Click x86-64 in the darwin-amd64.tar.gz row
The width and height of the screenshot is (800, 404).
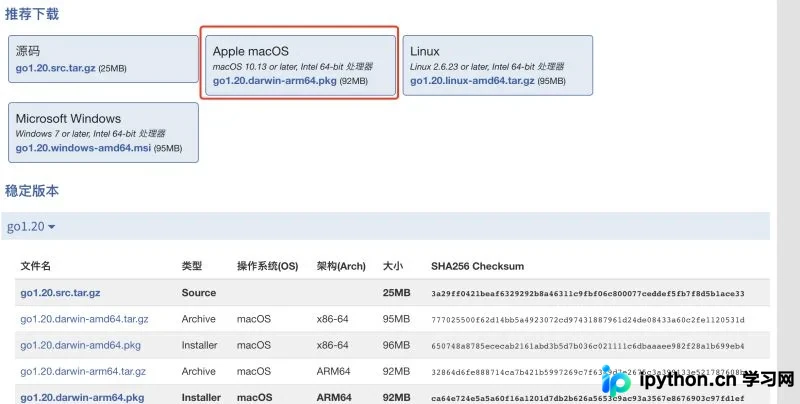[332, 319]
